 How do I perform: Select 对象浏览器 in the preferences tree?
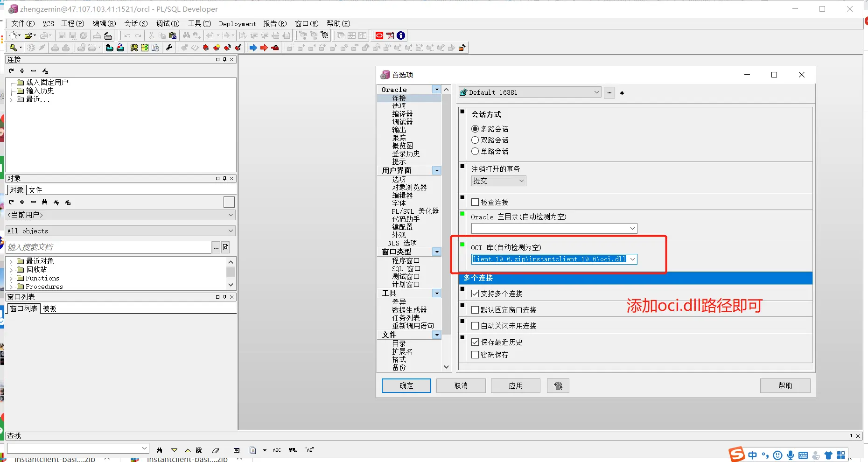click(409, 187)
